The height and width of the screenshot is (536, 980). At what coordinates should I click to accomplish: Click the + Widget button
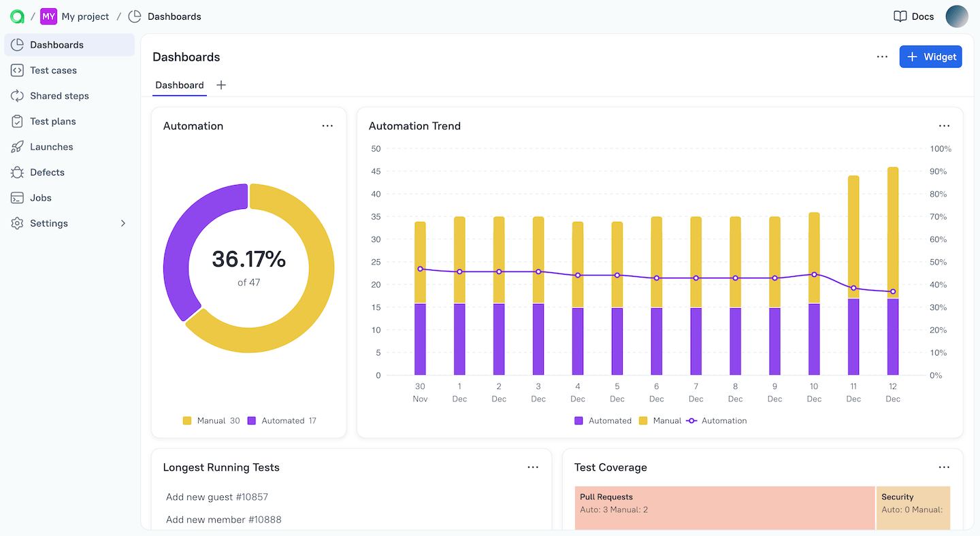tap(930, 56)
